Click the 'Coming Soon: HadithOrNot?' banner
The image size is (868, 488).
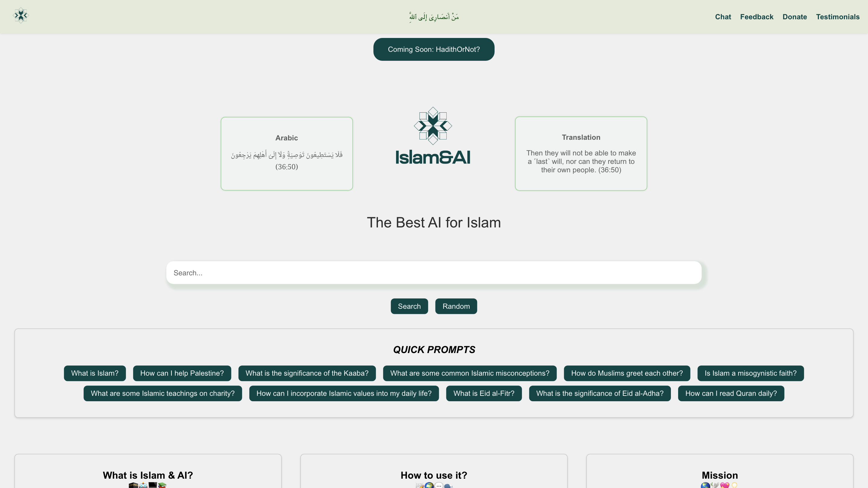(434, 49)
